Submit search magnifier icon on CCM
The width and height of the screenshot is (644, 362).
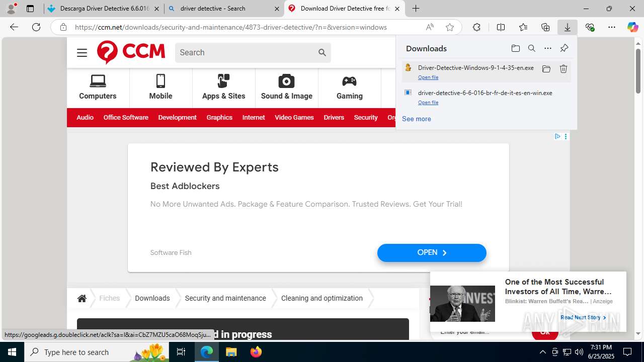pyautogui.click(x=322, y=52)
